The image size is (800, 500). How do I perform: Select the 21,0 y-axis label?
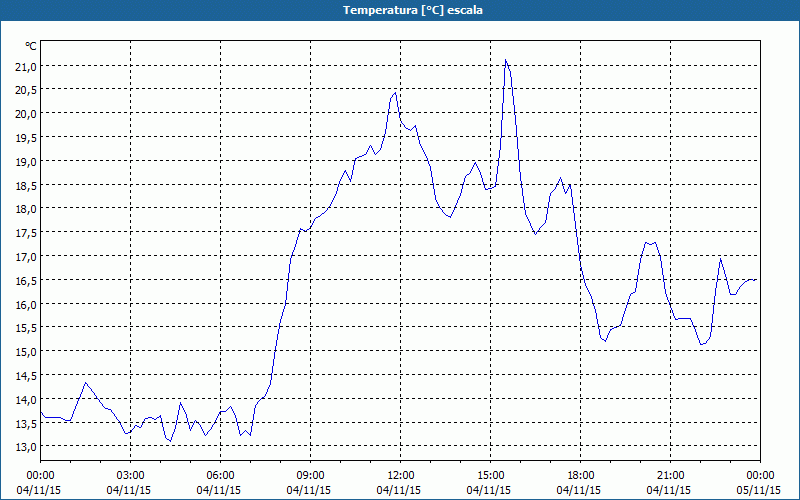coord(27,66)
